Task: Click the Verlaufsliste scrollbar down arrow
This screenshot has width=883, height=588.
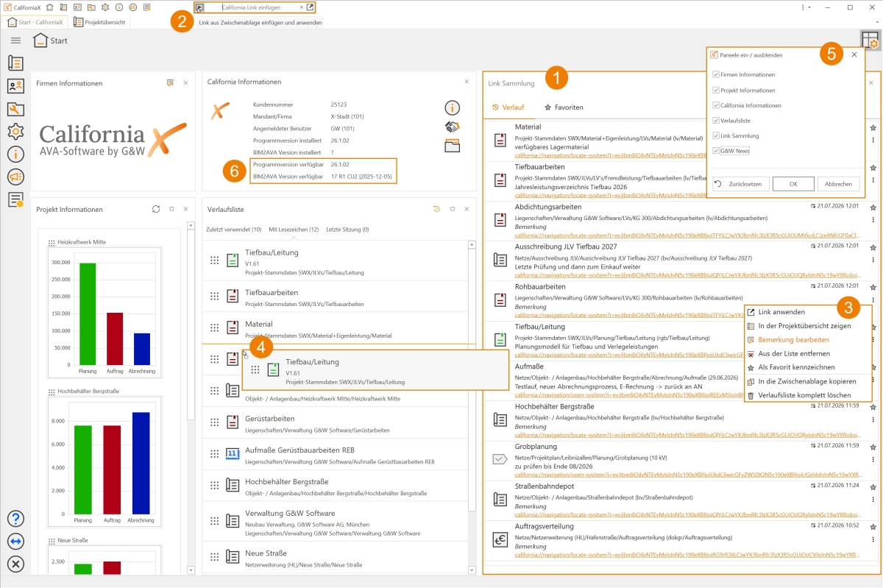Action: tap(472, 570)
